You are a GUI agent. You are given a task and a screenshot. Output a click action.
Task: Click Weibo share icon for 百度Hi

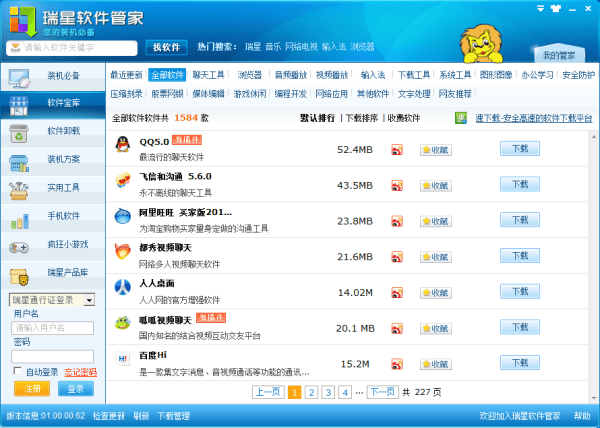(397, 364)
